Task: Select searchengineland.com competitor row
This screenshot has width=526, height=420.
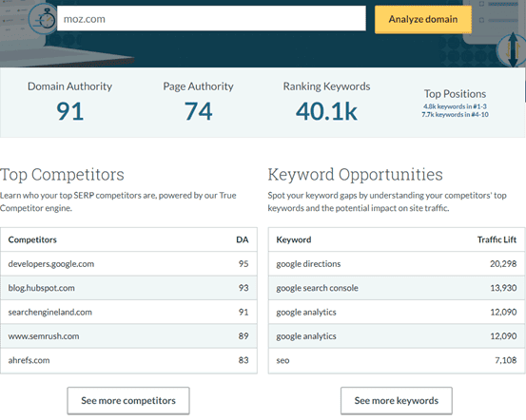Action: 128,312
